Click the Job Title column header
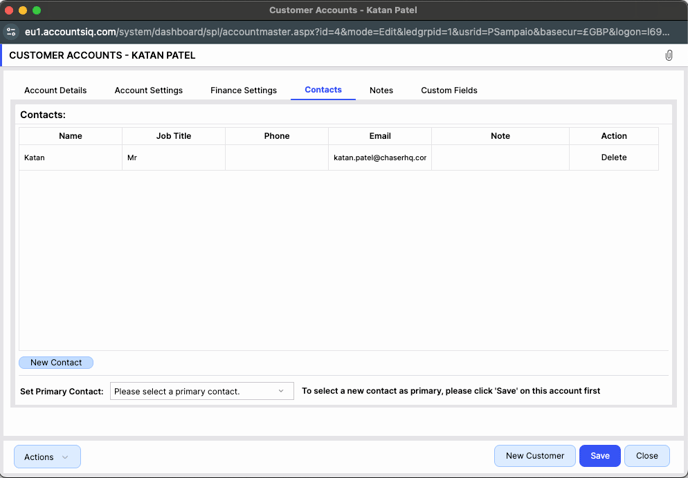688x478 pixels. coord(174,136)
